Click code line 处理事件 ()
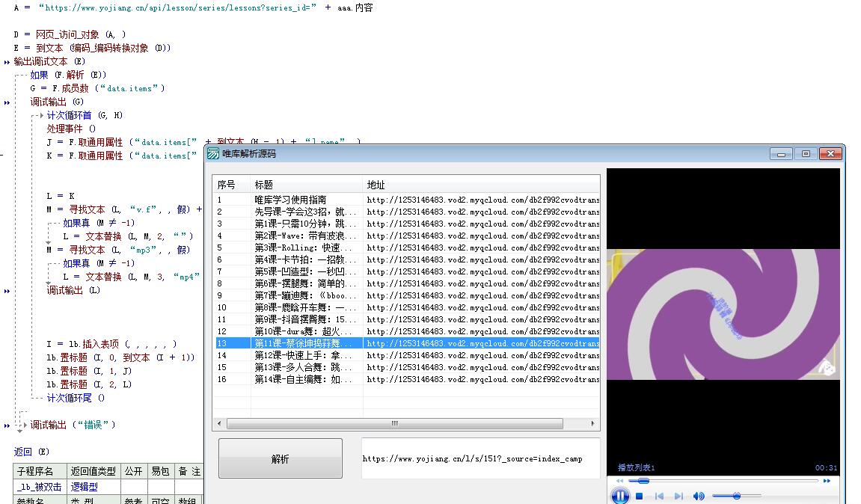This screenshot has height=504, width=861. [x=71, y=129]
